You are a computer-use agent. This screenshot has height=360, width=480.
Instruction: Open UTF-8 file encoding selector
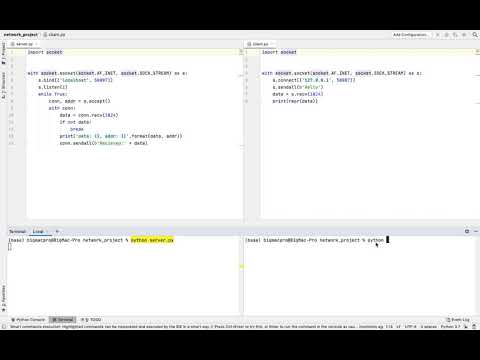410,327
